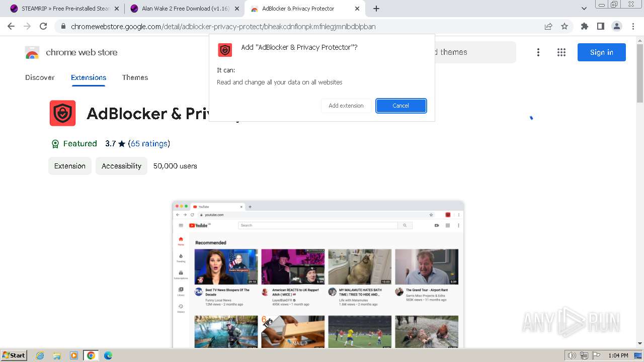Click the taskbar clock 1:04 PM
The width and height of the screenshot is (644, 362).
pyautogui.click(x=618, y=355)
